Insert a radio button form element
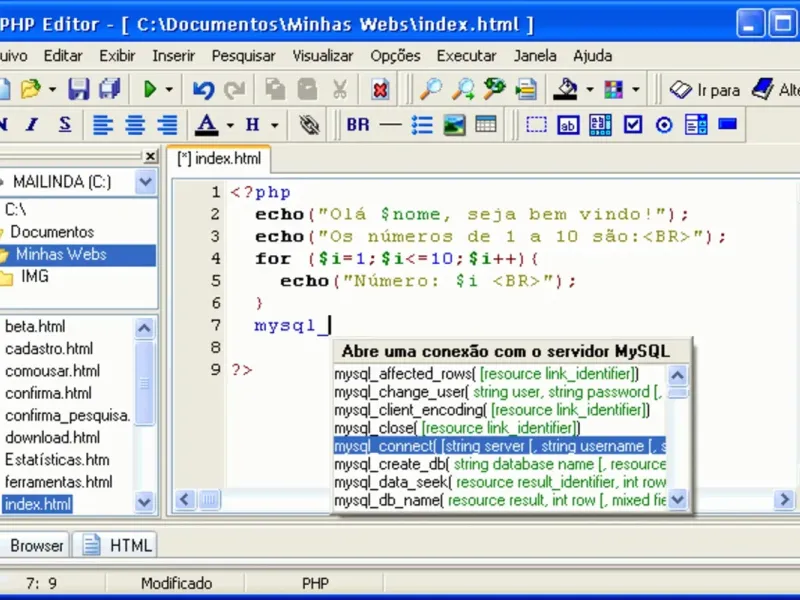 (664, 125)
